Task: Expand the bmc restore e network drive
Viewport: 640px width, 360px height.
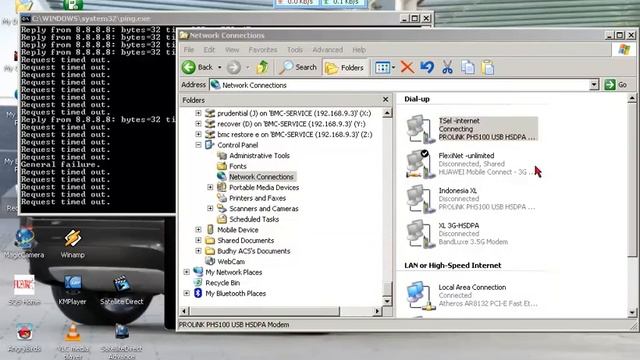Action: [198, 134]
